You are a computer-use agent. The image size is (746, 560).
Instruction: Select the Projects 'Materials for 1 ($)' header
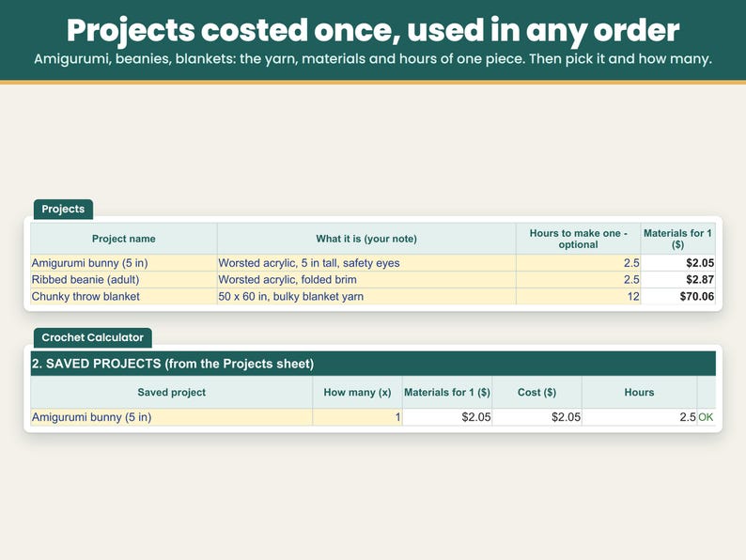click(677, 239)
